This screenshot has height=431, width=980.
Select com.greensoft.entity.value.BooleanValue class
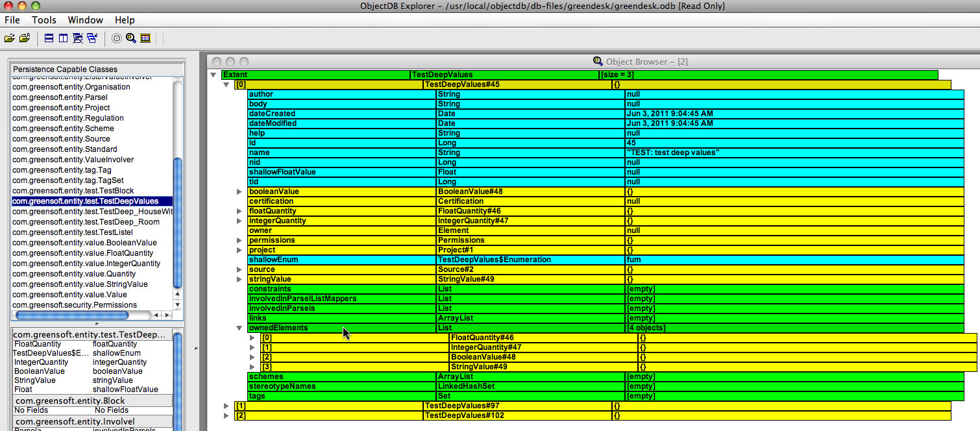[92, 243]
